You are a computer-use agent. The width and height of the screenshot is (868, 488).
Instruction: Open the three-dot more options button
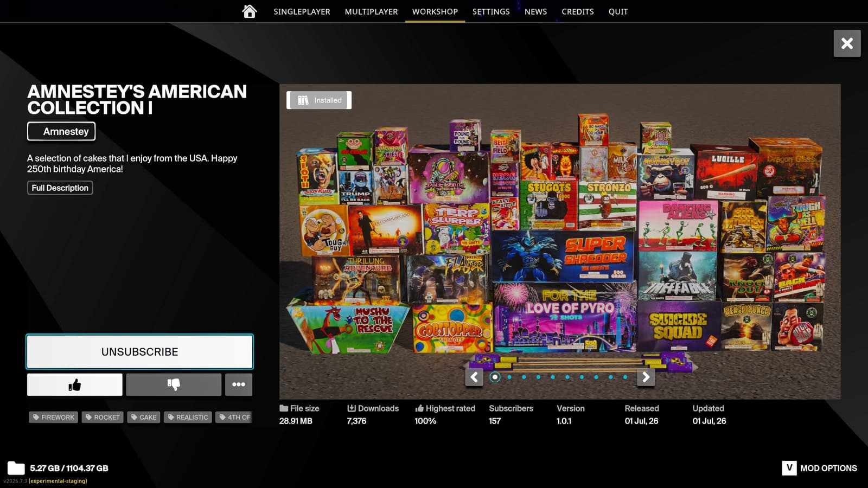pos(239,384)
